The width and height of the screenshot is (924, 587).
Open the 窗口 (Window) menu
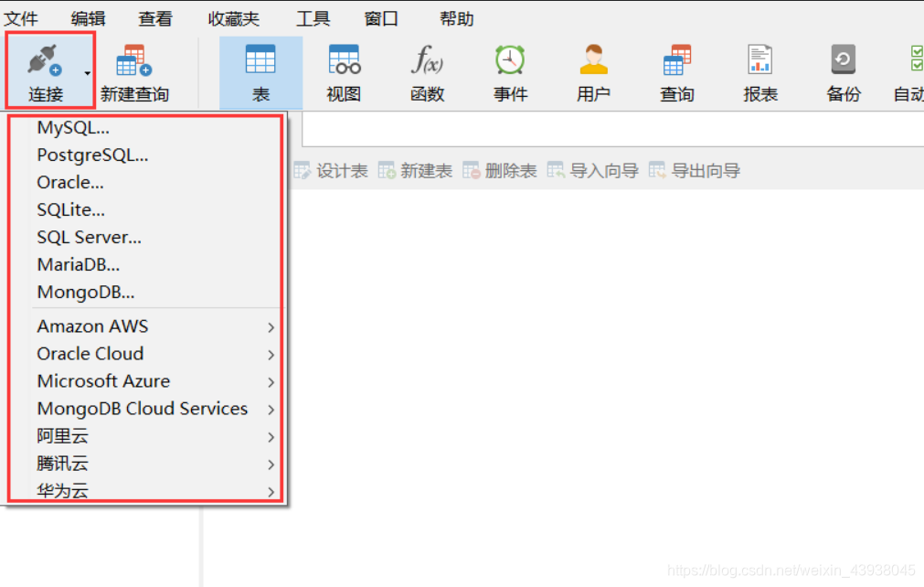(381, 19)
